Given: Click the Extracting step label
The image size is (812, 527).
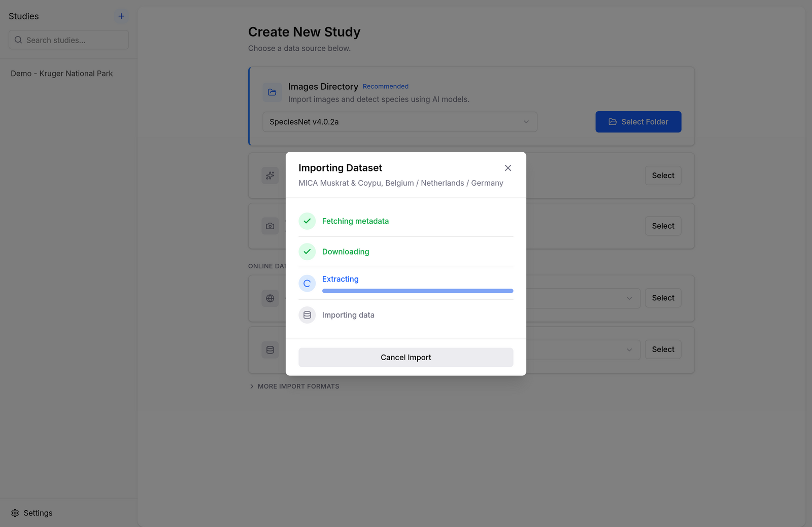Looking at the screenshot, I should click(x=341, y=279).
